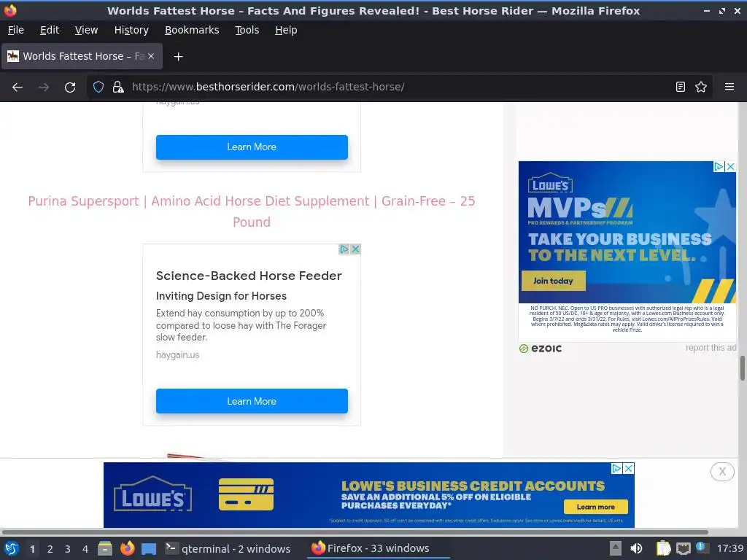747x560 pixels.
Task: Click the display monitor tray icon
Action: (683, 549)
